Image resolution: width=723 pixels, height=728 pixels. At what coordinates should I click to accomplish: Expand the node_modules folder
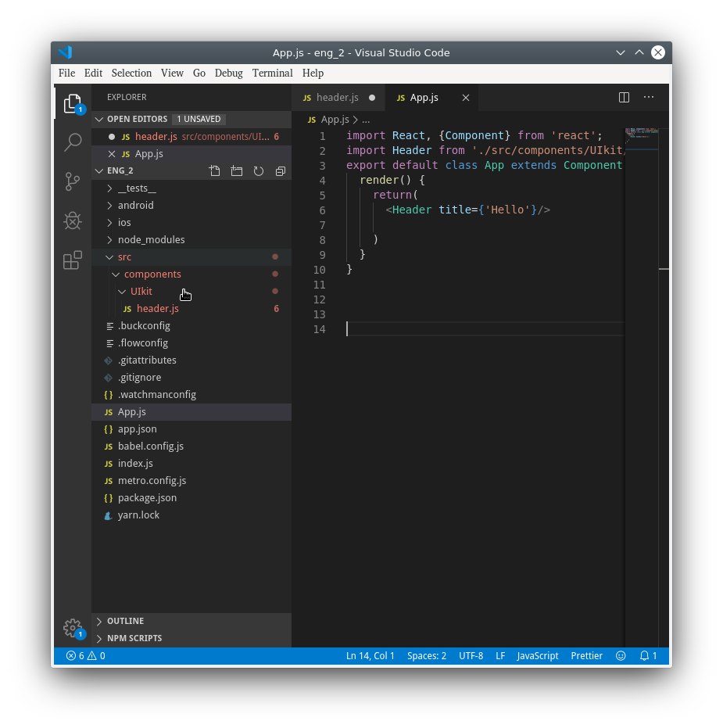coord(109,239)
